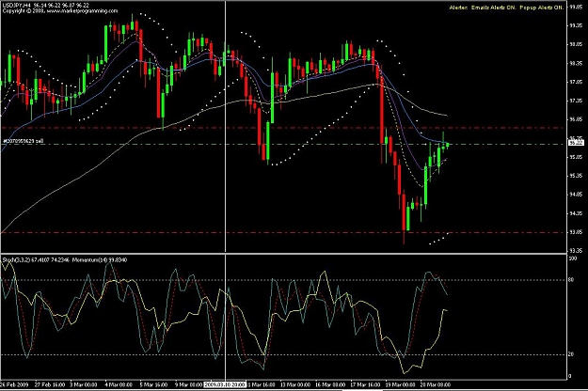Click the 9 Mar 00:00 time label

pyautogui.click(x=188, y=384)
